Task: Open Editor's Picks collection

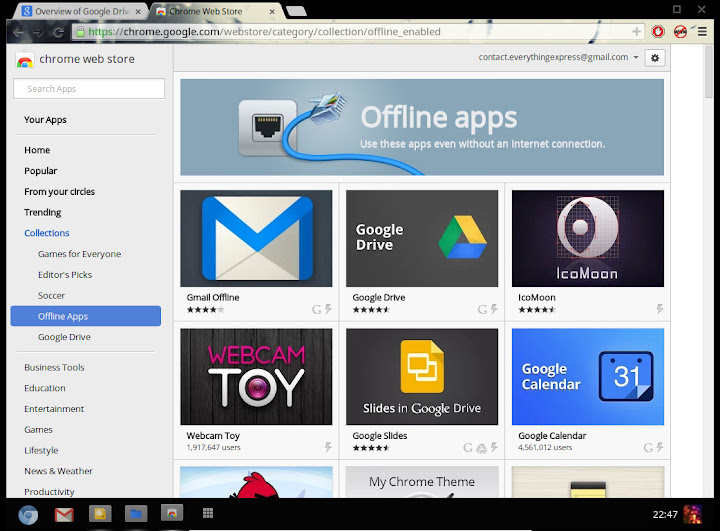Action: coord(65,275)
